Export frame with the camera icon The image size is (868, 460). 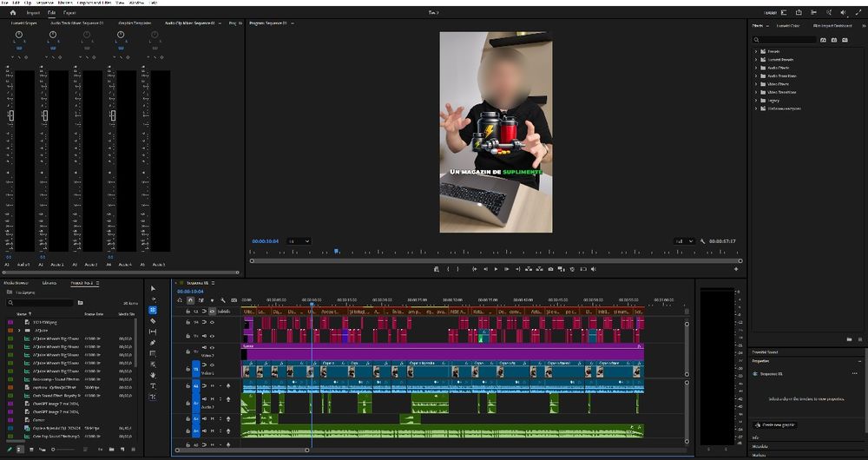tap(551, 269)
